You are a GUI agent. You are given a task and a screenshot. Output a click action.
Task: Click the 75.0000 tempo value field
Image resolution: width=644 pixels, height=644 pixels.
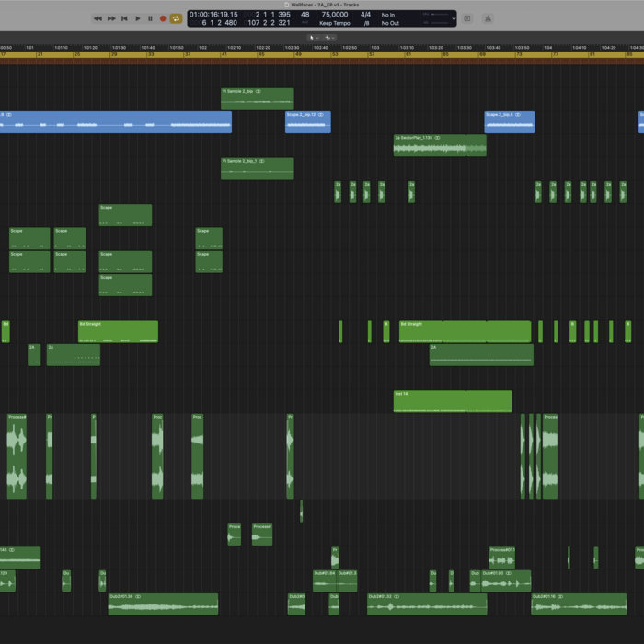[334, 15]
